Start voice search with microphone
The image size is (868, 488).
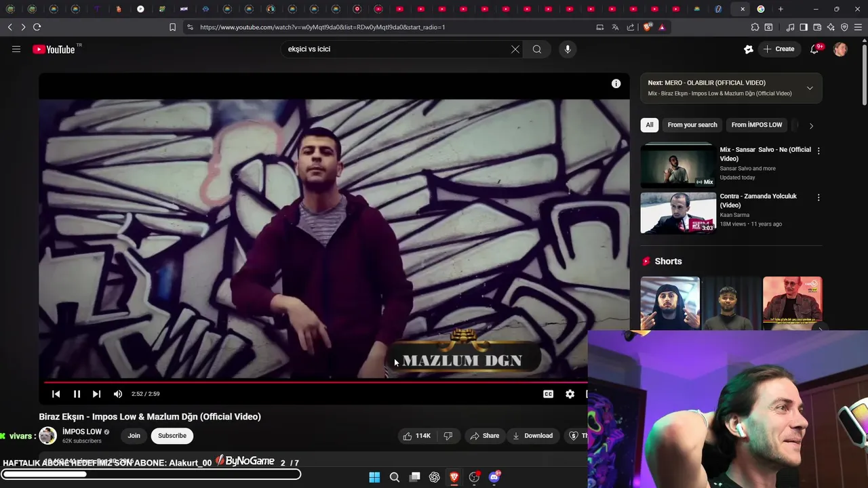click(x=568, y=49)
